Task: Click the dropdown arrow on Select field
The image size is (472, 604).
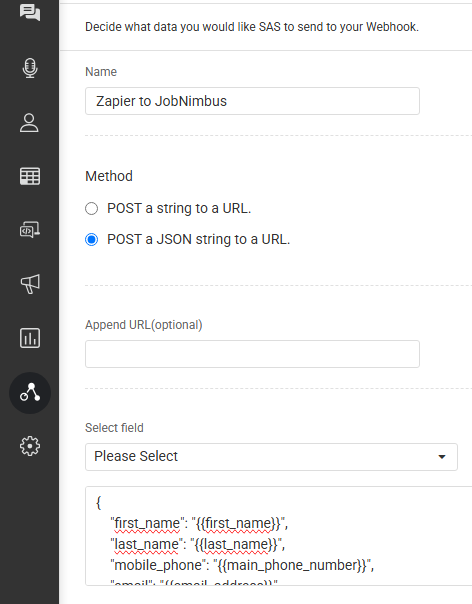Action: pyautogui.click(x=442, y=457)
